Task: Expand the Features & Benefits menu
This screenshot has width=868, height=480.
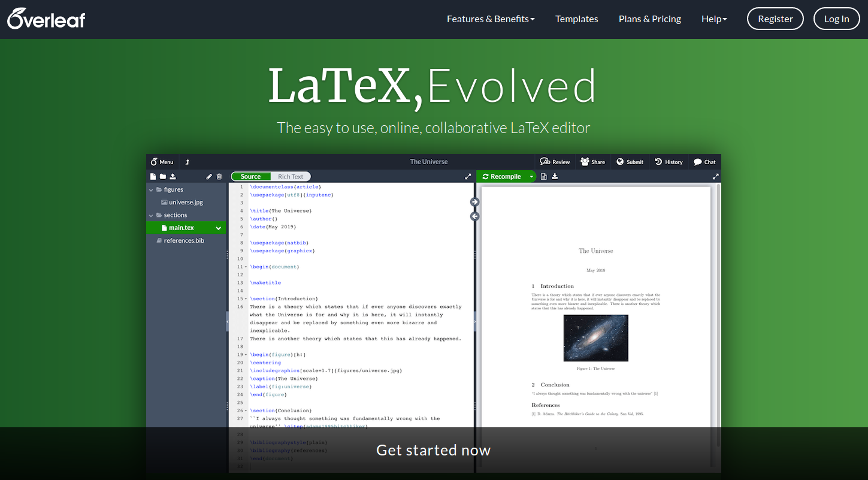Action: (491, 19)
